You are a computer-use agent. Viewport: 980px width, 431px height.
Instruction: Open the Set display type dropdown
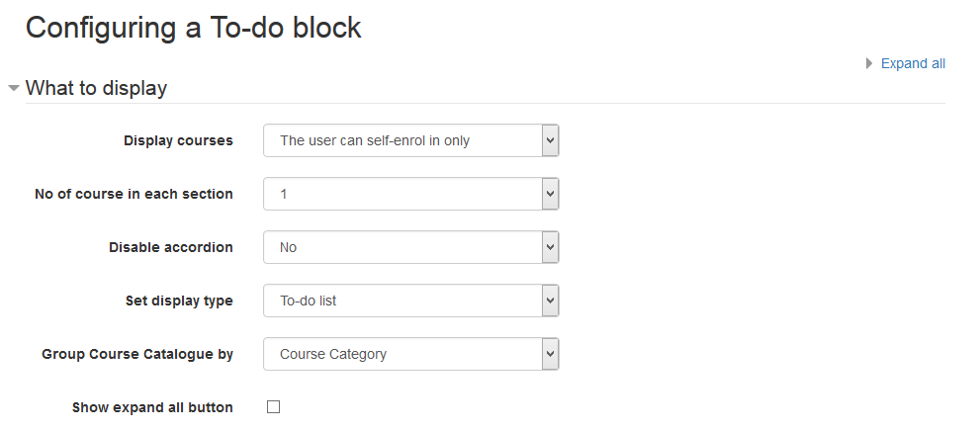(x=402, y=301)
